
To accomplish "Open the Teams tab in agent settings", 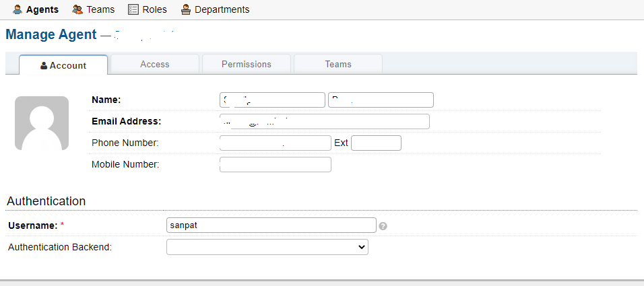I will pyautogui.click(x=338, y=65).
